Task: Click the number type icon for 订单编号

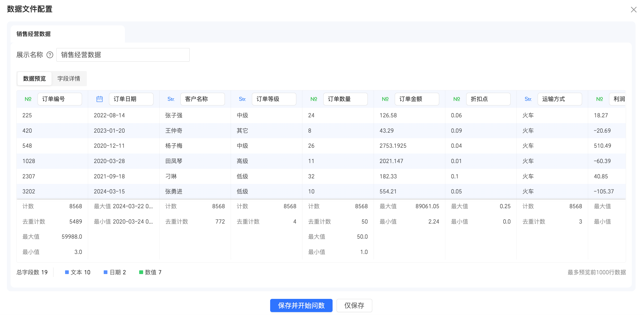Action: tap(28, 99)
